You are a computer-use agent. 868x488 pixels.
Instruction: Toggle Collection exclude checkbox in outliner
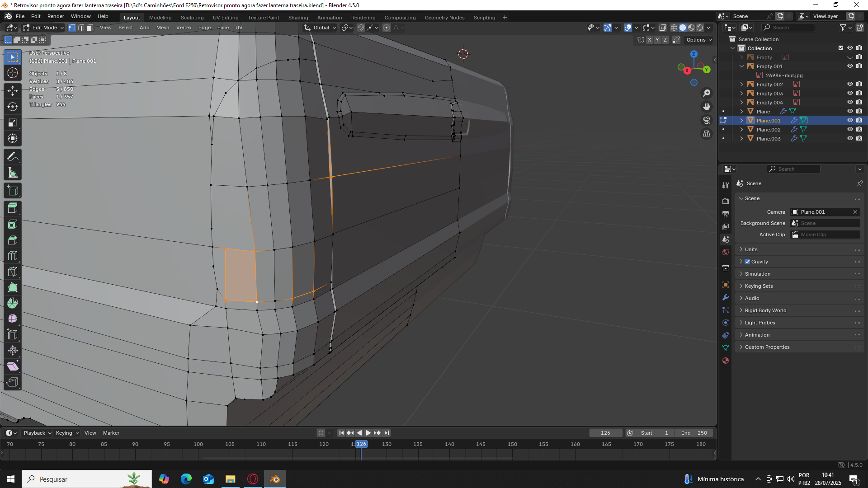pyautogui.click(x=841, y=48)
